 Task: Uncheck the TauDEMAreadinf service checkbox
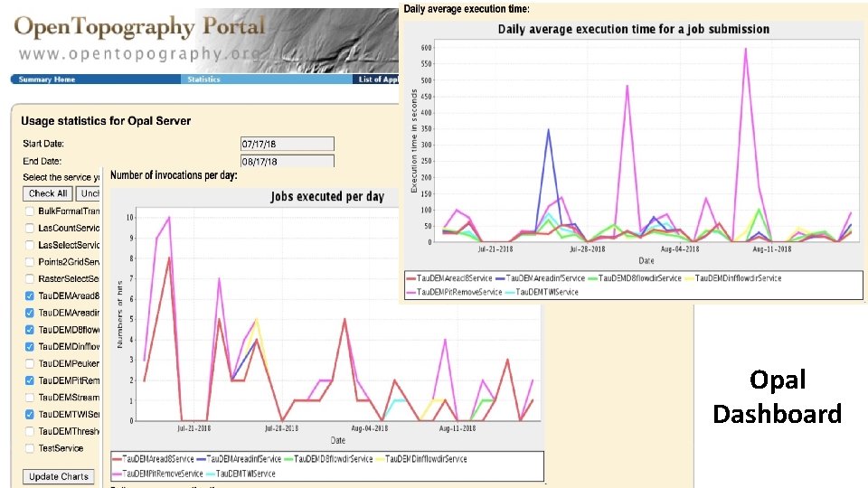tap(30, 313)
